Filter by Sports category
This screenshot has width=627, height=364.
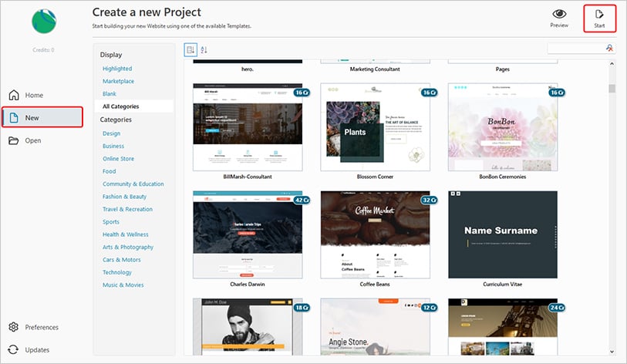click(x=111, y=221)
